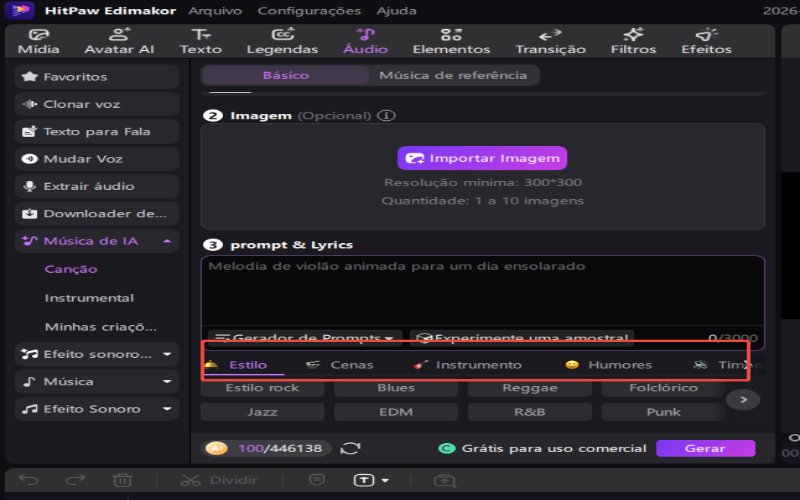
Task: Select the Humores tag tab
Action: click(x=609, y=365)
